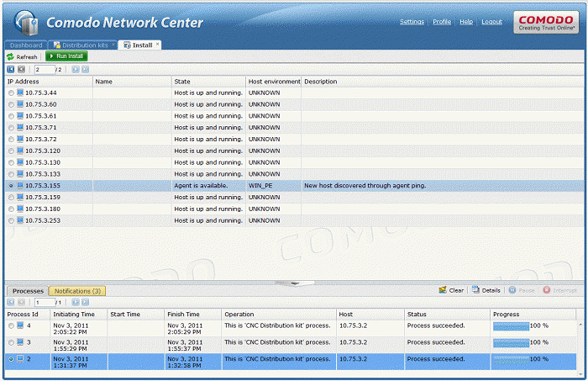588x381 pixels.
Task: Select radio button for host 10.75.3.159
Action: coord(11,198)
